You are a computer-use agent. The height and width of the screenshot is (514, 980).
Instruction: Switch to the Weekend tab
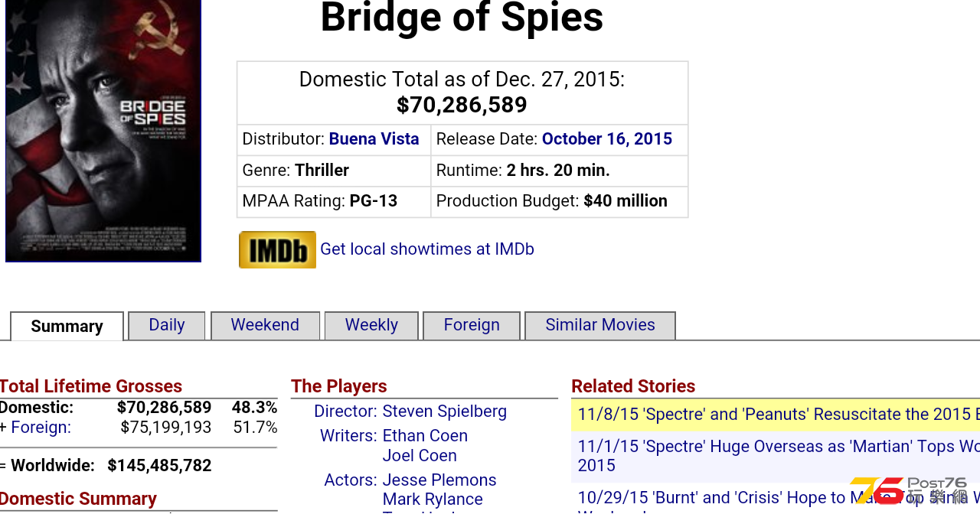[x=265, y=325]
